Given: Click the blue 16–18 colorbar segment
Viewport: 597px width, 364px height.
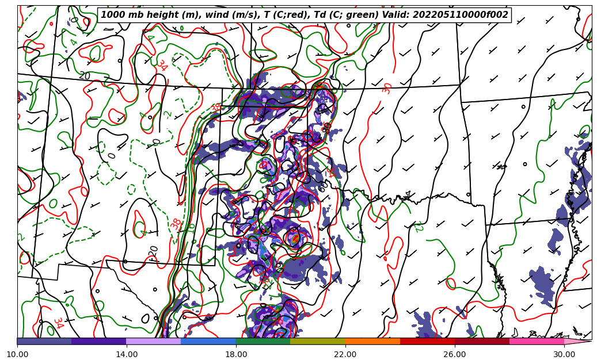Looking at the screenshot, I should 208,341.
